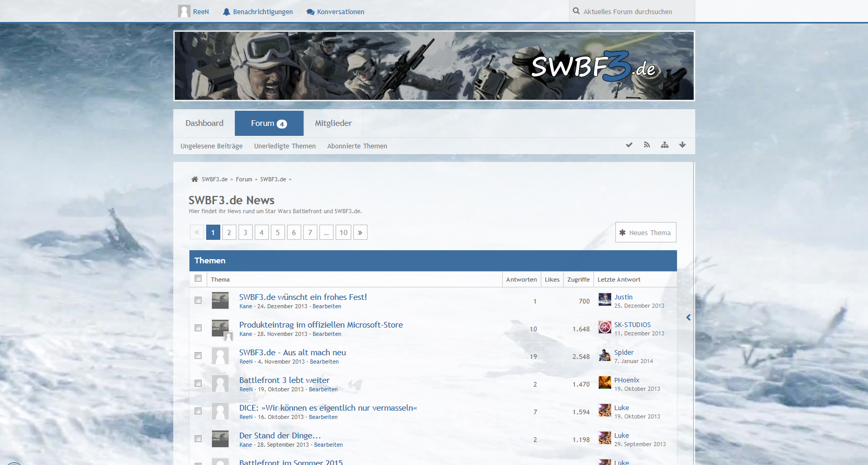Switch to the Mitglieder tab
This screenshot has height=465, width=868.
coord(333,123)
